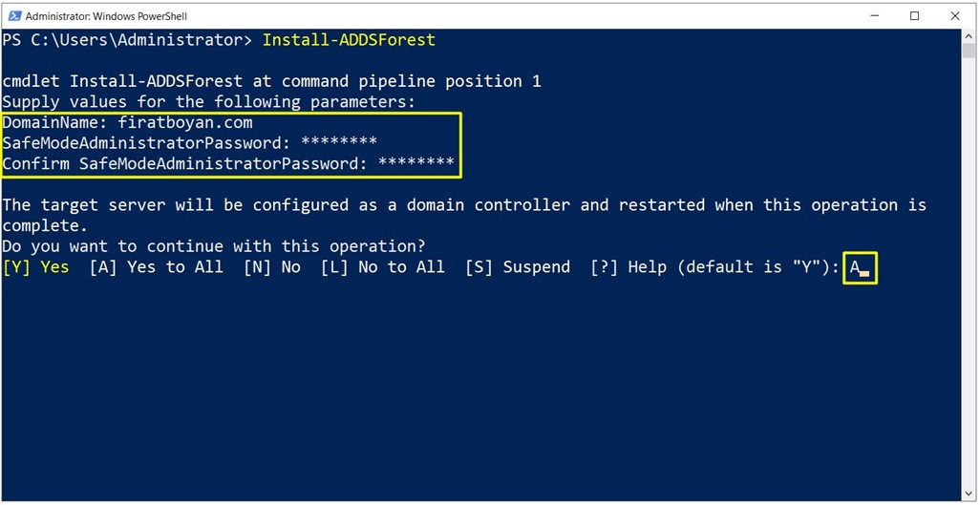Click the typed A at prompt cursor

pos(854,267)
